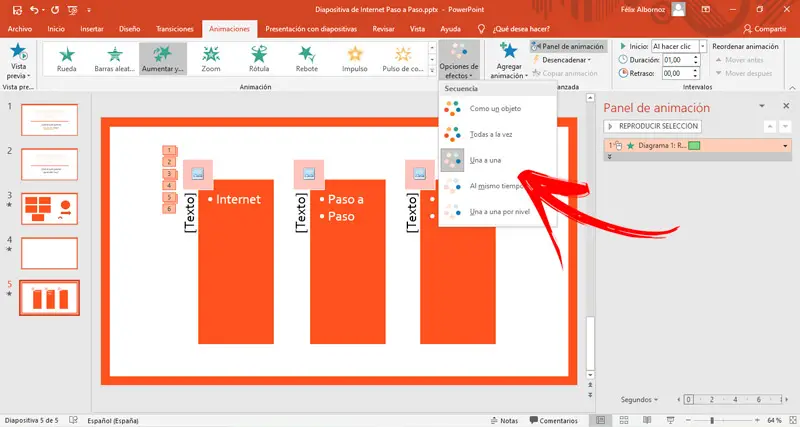Screen dimensions: 800x427
Task: Save the presentation from quick access toolbar
Action: [17, 10]
